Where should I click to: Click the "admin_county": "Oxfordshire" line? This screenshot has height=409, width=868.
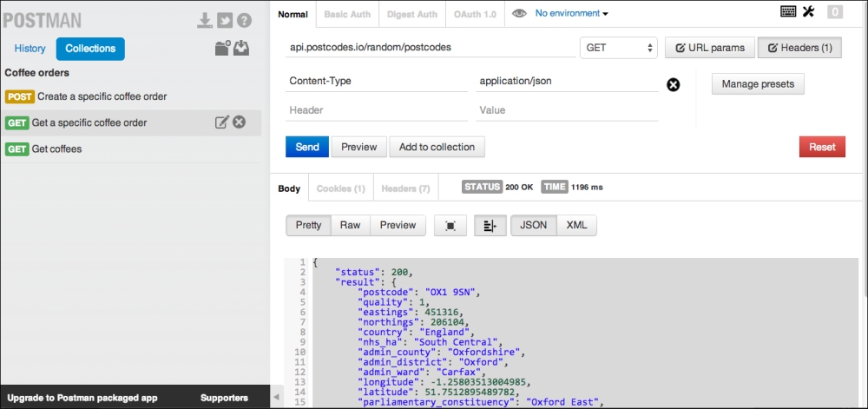pyautogui.click(x=441, y=352)
